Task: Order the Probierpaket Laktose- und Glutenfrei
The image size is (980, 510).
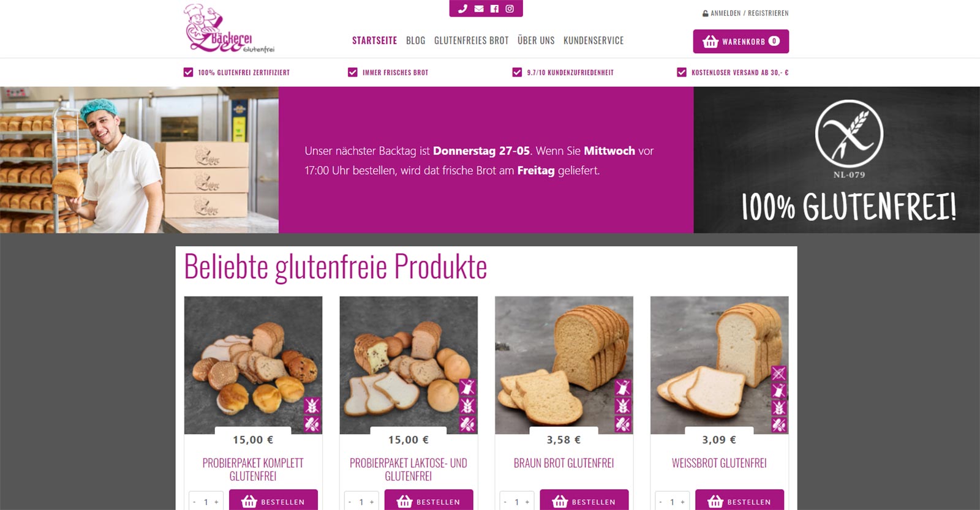Action: [429, 501]
